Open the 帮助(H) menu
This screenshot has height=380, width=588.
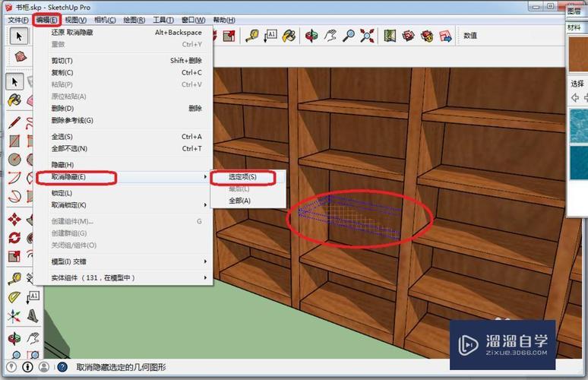[224, 20]
